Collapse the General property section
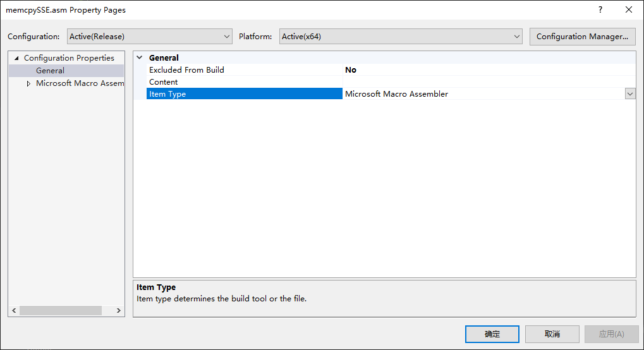 click(139, 57)
